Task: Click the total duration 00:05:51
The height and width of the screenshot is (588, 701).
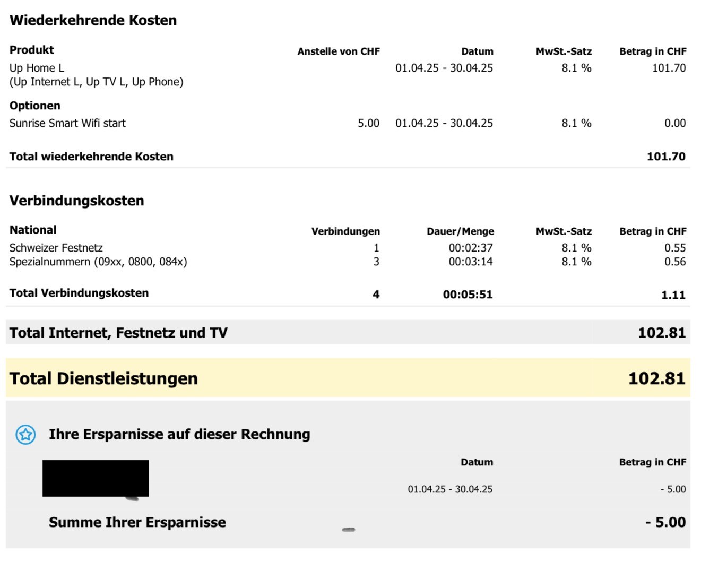Action: (468, 295)
